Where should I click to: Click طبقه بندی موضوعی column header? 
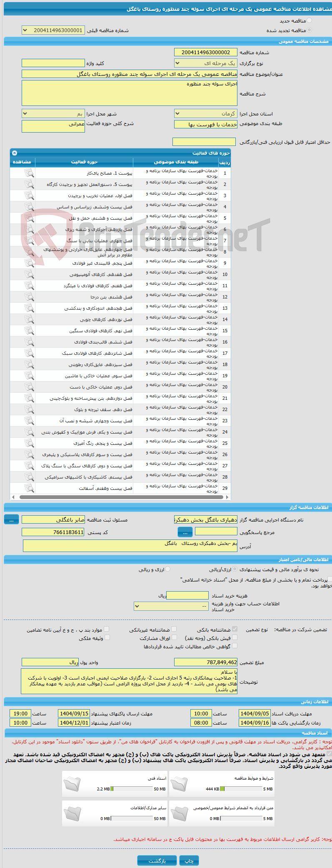tap(176, 162)
